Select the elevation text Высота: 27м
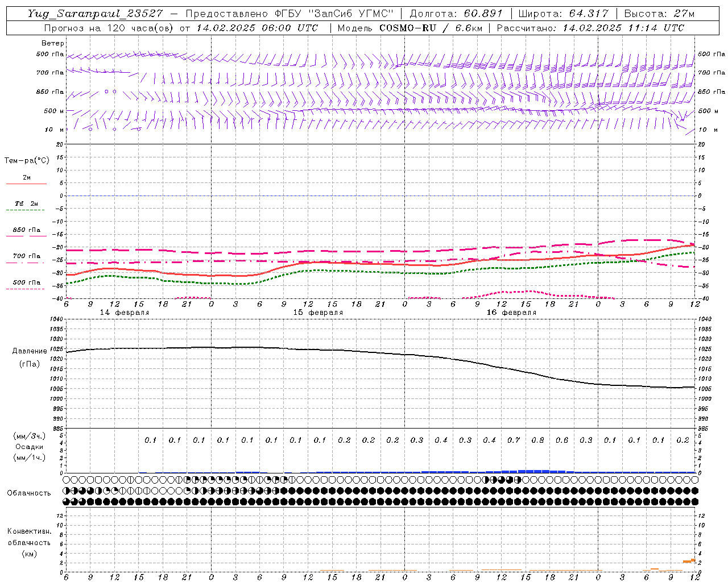This screenshot has width=728, height=582. (x=659, y=14)
